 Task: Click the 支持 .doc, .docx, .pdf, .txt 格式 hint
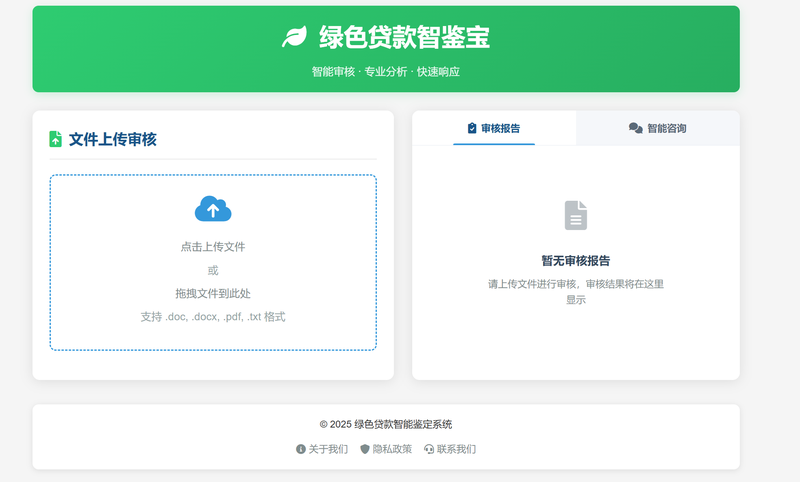pyautogui.click(x=213, y=317)
